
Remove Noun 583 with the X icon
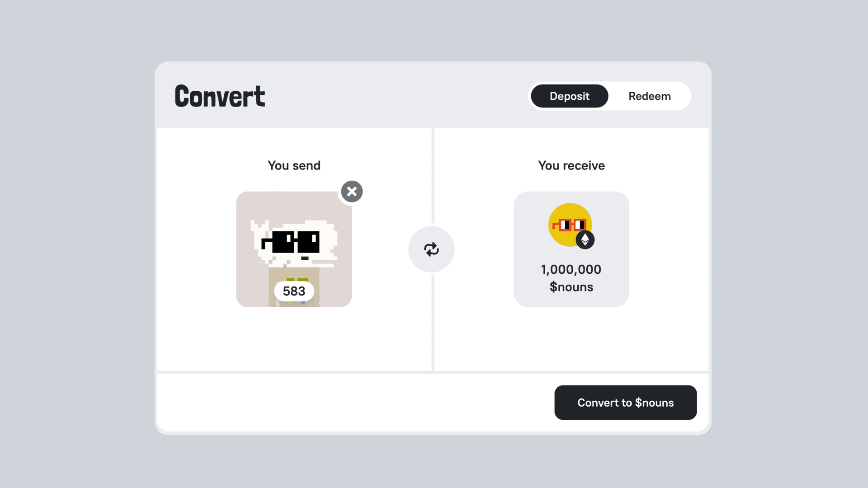pos(352,192)
